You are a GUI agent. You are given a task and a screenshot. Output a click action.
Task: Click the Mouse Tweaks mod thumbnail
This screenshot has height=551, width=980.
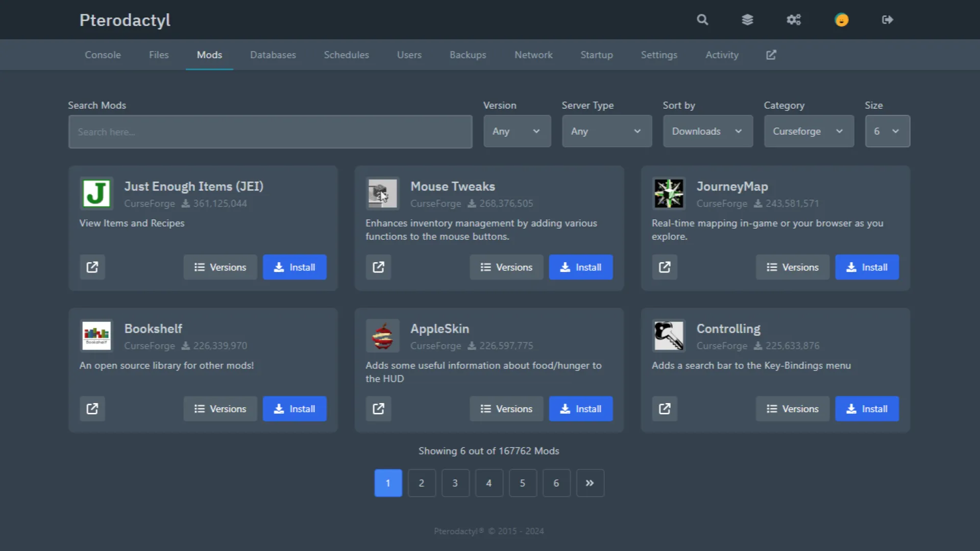pyautogui.click(x=382, y=193)
